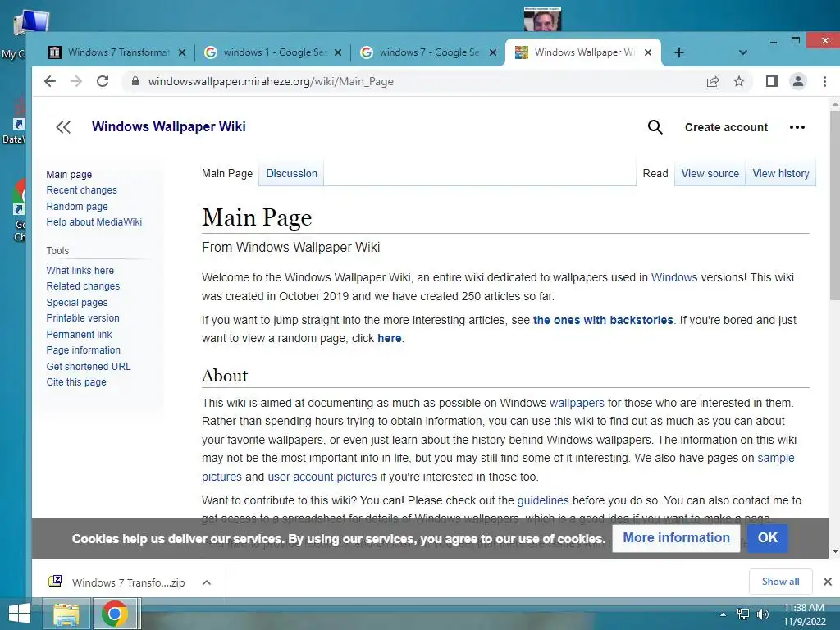The height and width of the screenshot is (630, 840).
Task: Select the Windows Wallpaper Wiki browser tab
Action: (582, 52)
